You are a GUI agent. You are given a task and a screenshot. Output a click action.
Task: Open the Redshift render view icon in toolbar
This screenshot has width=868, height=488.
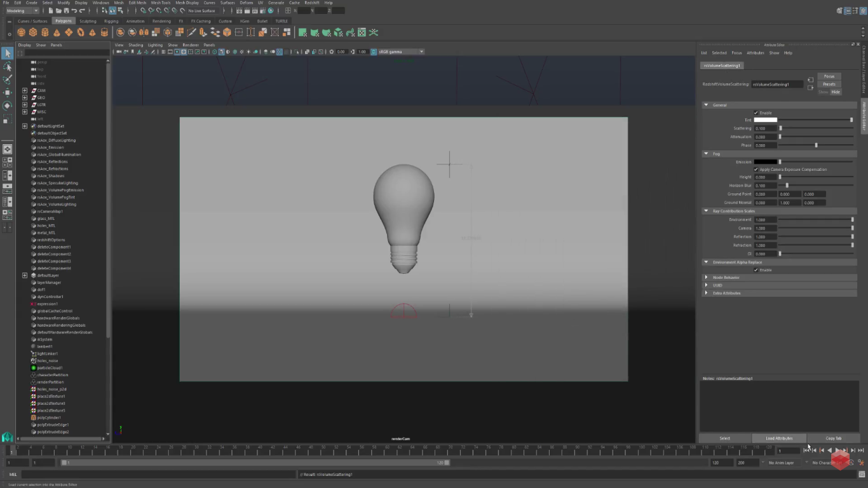pyautogui.click(x=362, y=32)
